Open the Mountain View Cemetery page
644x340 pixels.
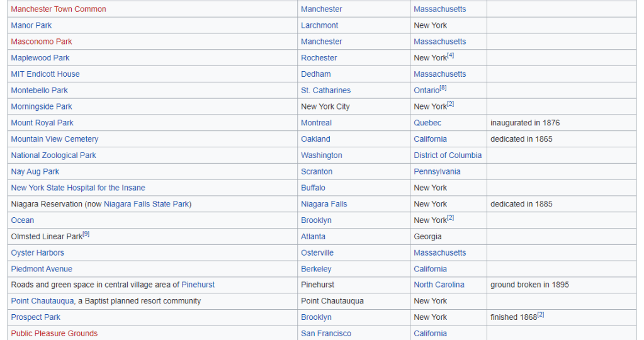point(55,139)
